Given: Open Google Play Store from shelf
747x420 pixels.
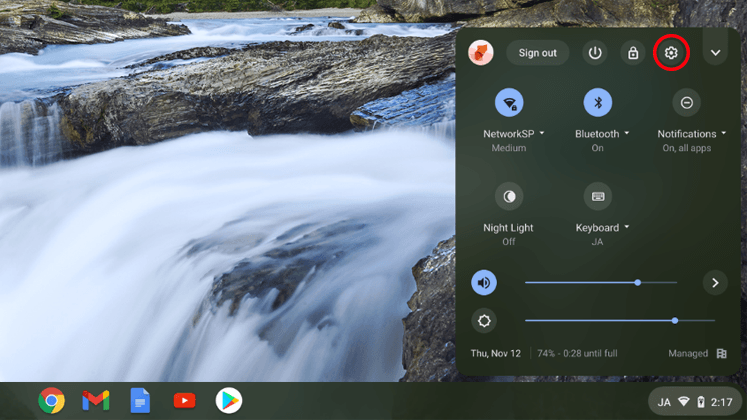Looking at the screenshot, I should click(x=228, y=401).
